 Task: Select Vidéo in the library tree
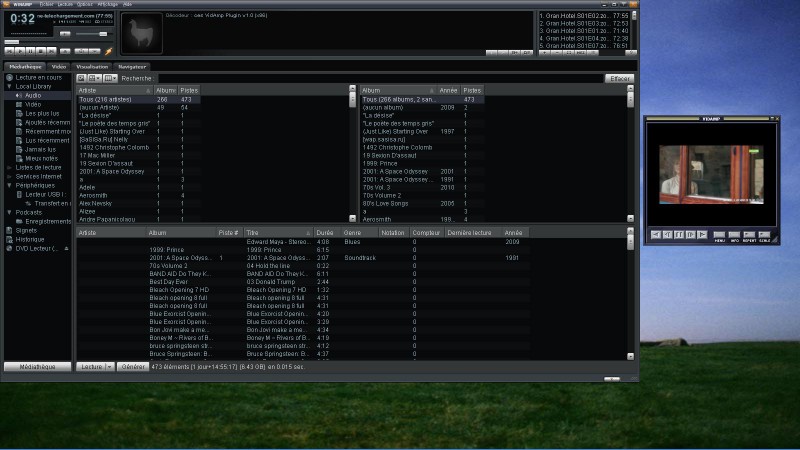33,105
